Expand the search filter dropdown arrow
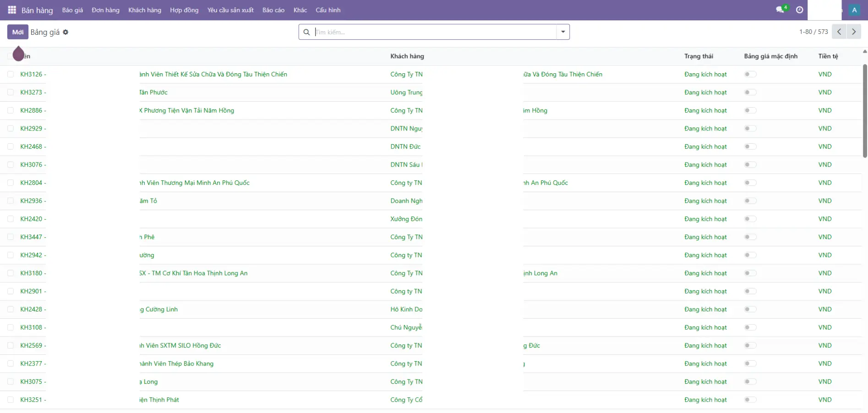868x413 pixels. pyautogui.click(x=562, y=32)
